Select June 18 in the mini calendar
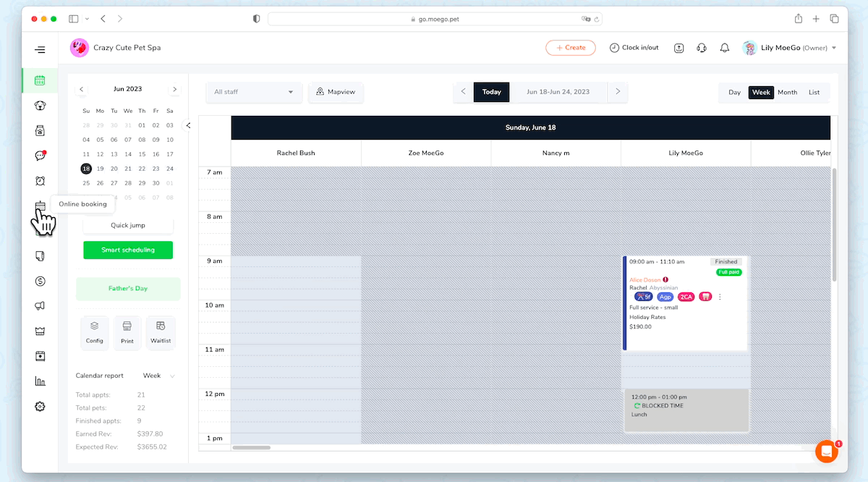The width and height of the screenshot is (868, 482). (x=86, y=168)
